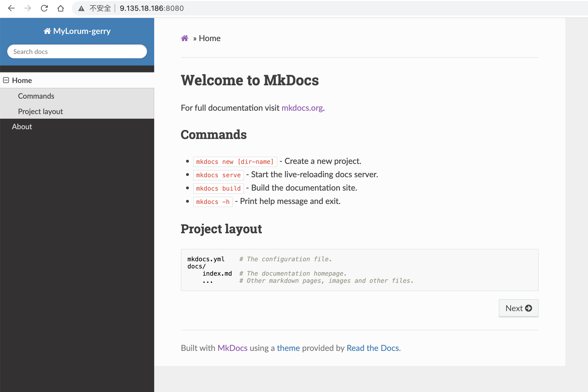Open the mkdocs.org link

click(x=302, y=108)
